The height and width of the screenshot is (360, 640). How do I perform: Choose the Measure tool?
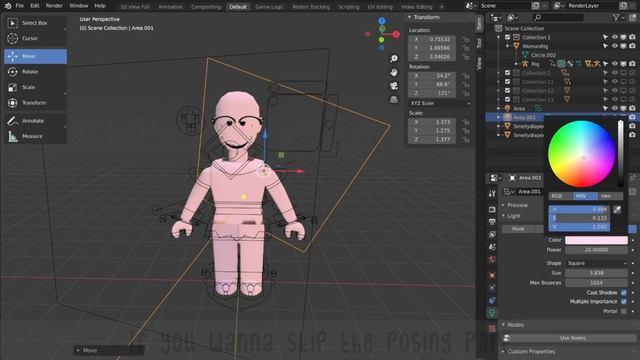(35, 136)
